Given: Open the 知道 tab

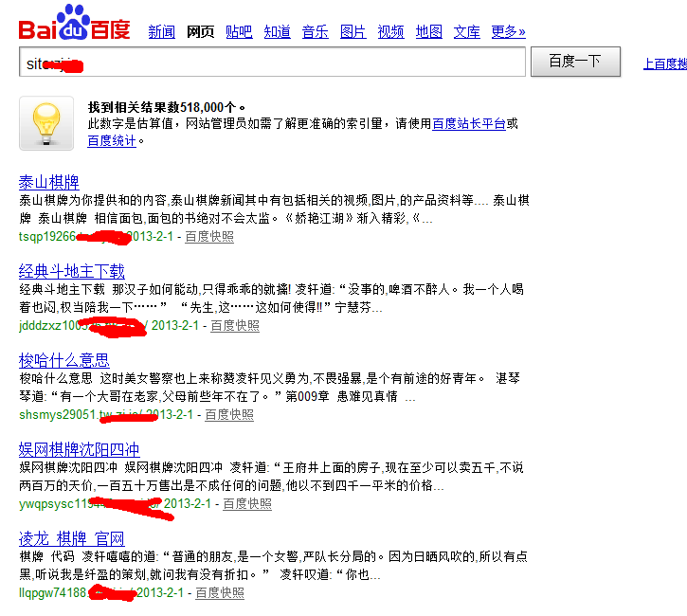Looking at the screenshot, I should (277, 31).
